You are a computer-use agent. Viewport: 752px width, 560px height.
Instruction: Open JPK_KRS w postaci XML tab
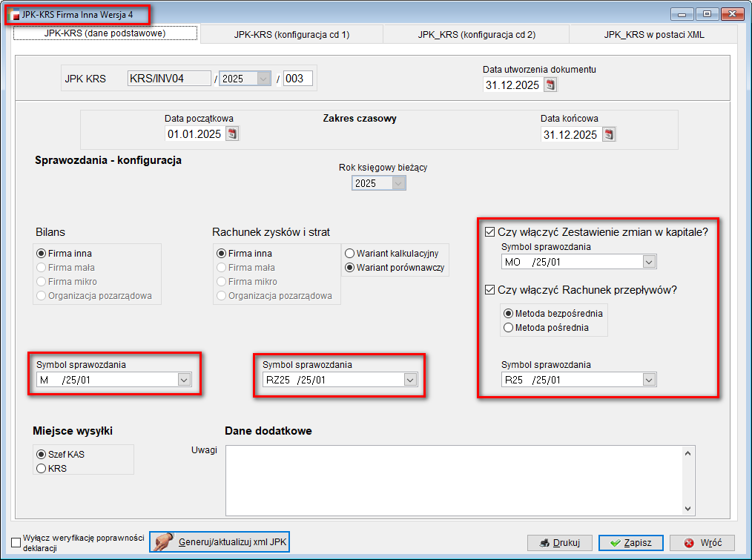(x=653, y=34)
